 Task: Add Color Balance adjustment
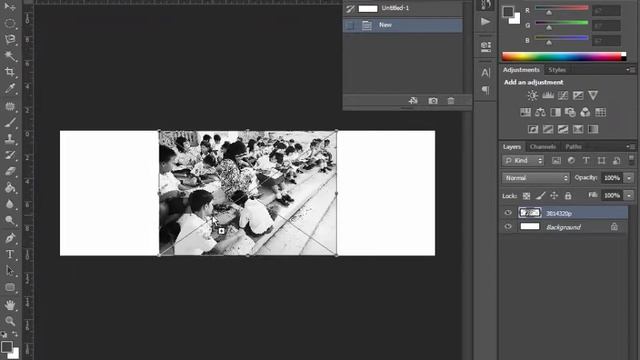[x=540, y=112]
